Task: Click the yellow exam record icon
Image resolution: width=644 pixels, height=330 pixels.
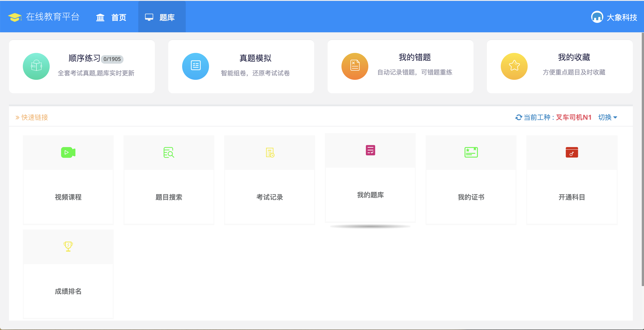Action: [x=270, y=152]
